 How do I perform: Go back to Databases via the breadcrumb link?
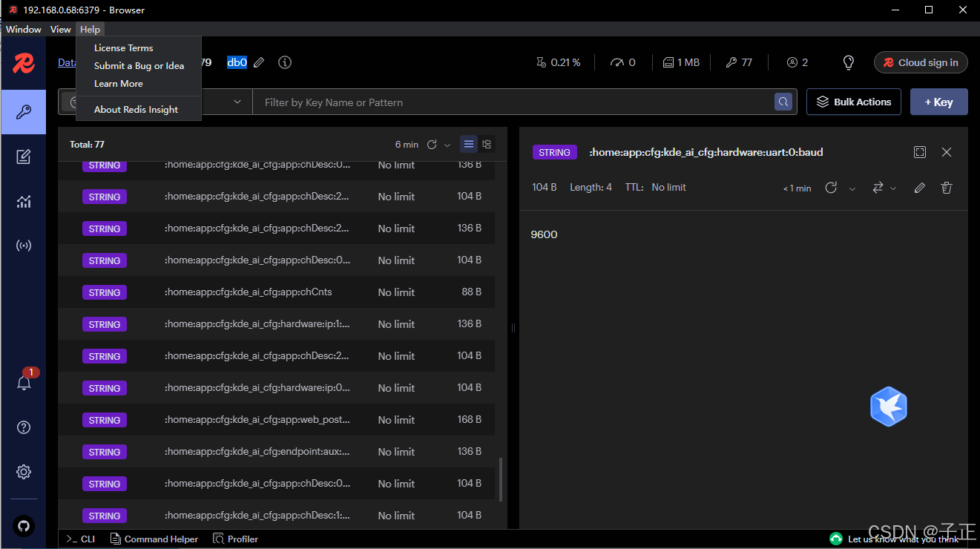[68, 63]
